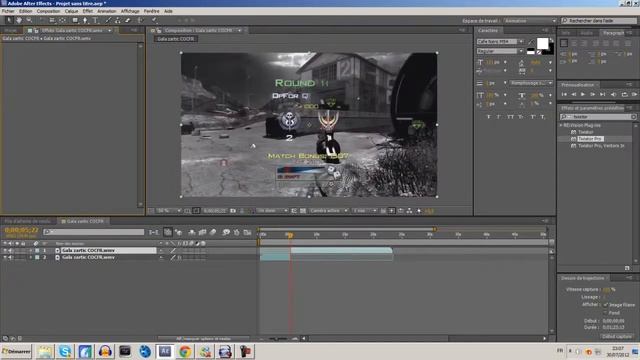The image size is (640, 360).
Task: Click the Motion Blur enable icon in timeline
Action: [x=213, y=232]
